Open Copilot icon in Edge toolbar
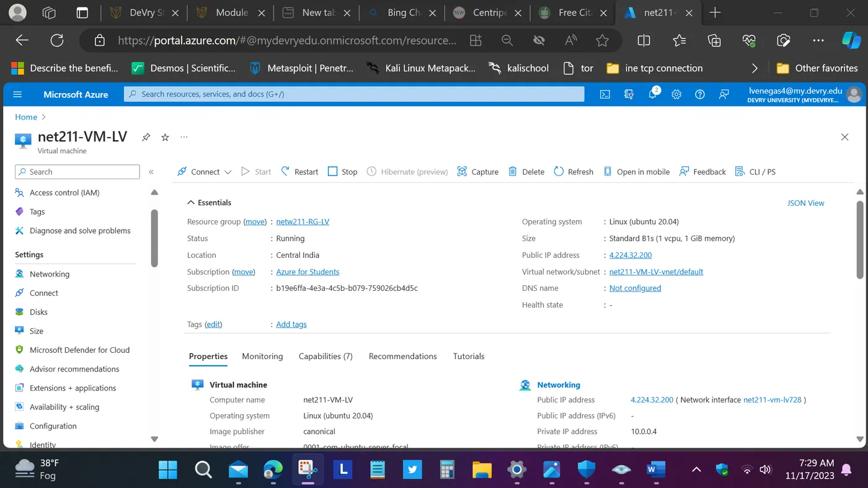868x488 pixels. [851, 40]
